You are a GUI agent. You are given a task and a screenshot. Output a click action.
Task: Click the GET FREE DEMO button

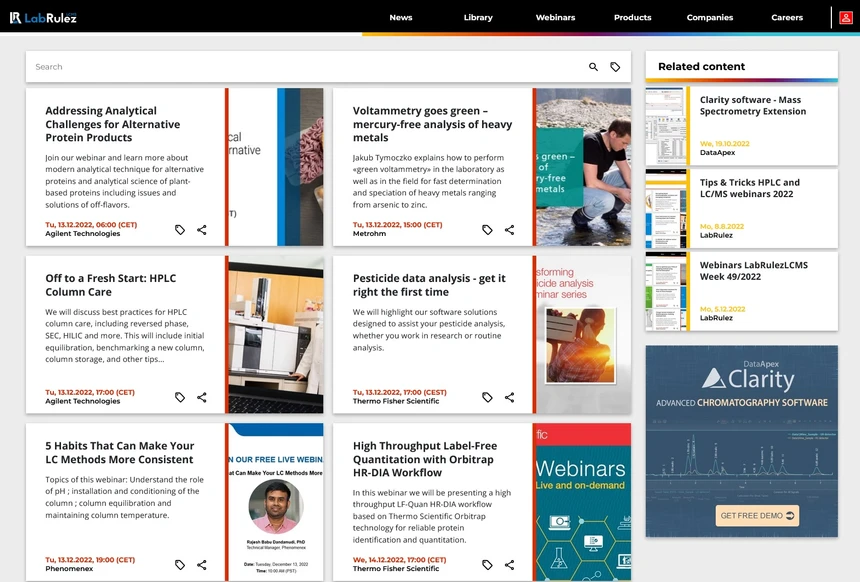pos(757,516)
